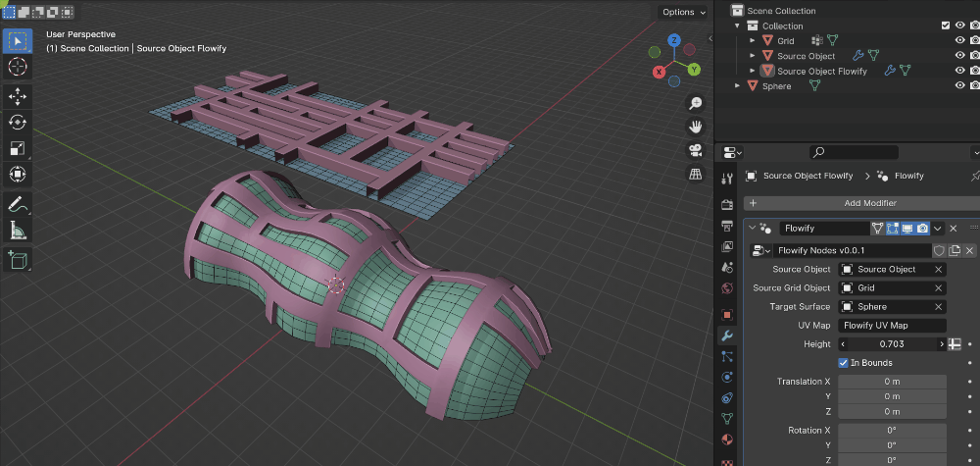Click the viewport zoom magnifier icon

pos(695,103)
